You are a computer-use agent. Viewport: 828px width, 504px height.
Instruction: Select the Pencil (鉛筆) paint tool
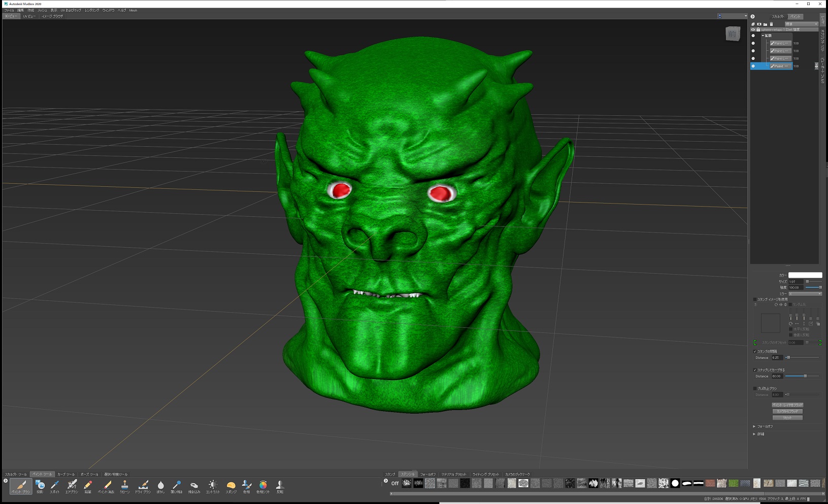[88, 486]
